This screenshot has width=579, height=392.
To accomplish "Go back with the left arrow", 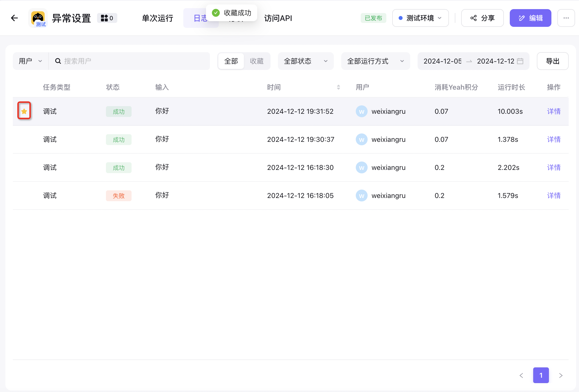I will pos(15,18).
